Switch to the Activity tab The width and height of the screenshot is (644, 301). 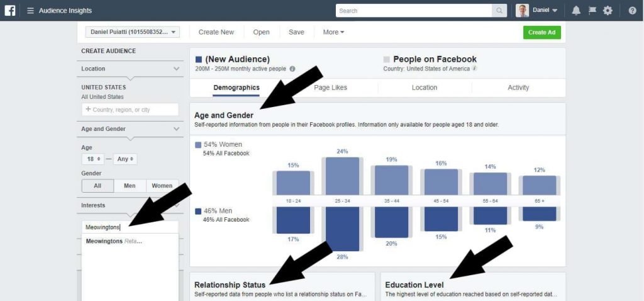coord(518,88)
